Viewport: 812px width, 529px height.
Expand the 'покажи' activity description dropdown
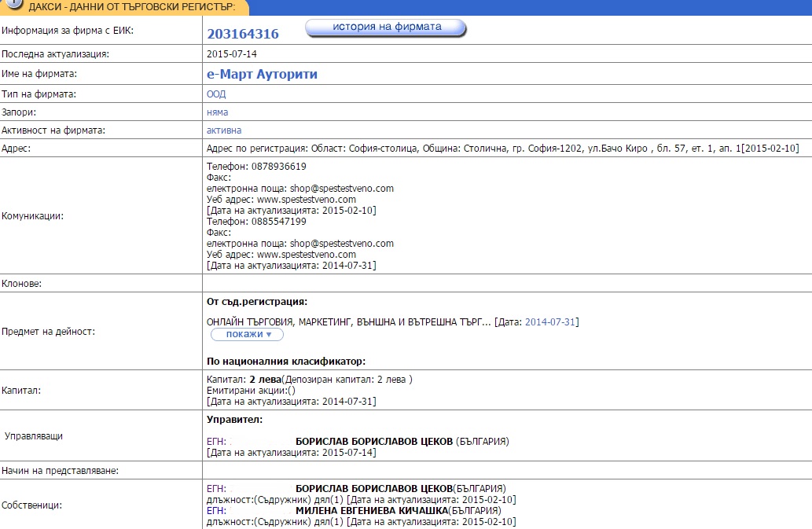pyautogui.click(x=247, y=334)
